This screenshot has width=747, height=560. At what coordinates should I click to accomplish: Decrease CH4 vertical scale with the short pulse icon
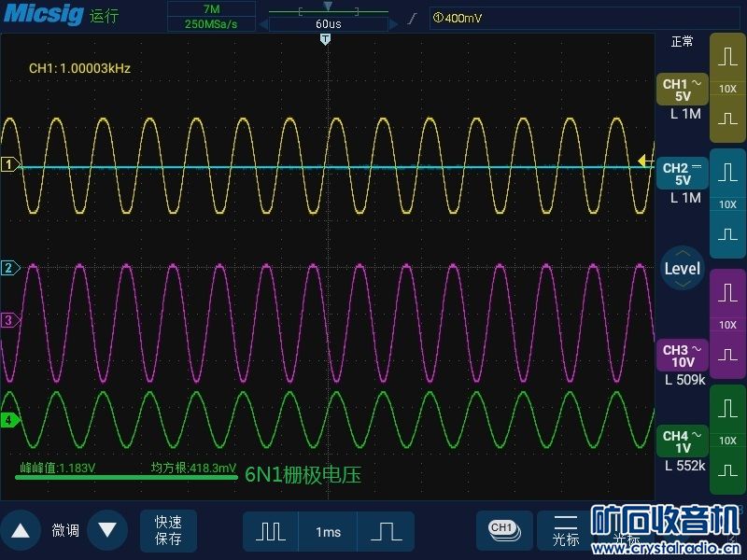(x=727, y=471)
